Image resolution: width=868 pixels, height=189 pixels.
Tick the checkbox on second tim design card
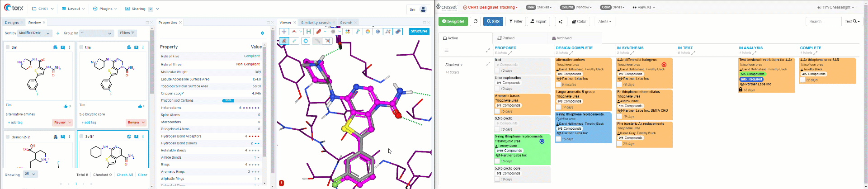pos(81,47)
